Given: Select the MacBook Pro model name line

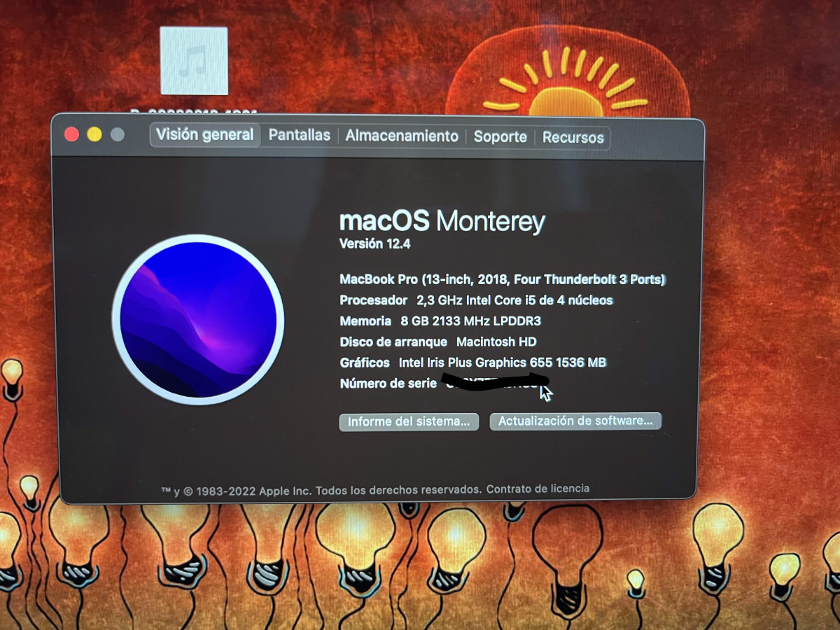Looking at the screenshot, I should (x=502, y=279).
